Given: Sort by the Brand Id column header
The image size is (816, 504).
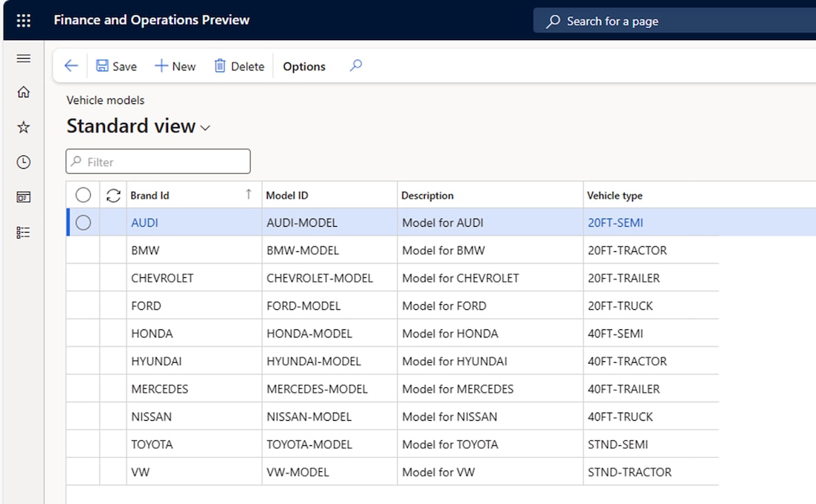Looking at the screenshot, I should [150, 196].
